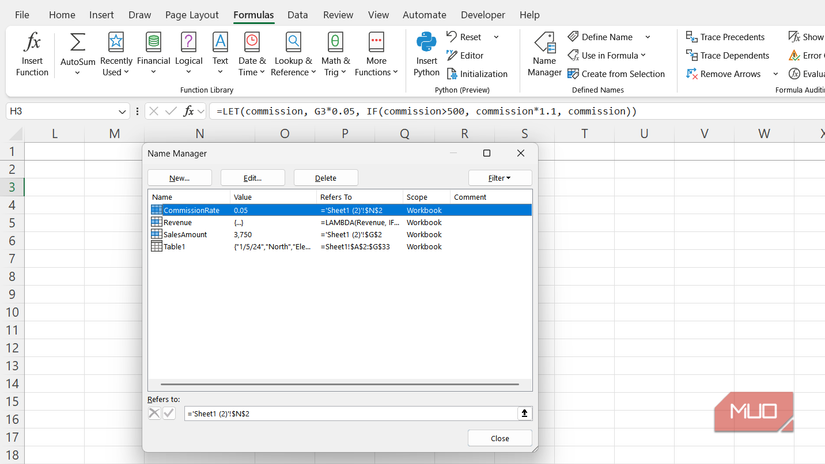Screen dimensions: 825x464
Task: Cancel Refers to edit with X button
Action: point(154,413)
